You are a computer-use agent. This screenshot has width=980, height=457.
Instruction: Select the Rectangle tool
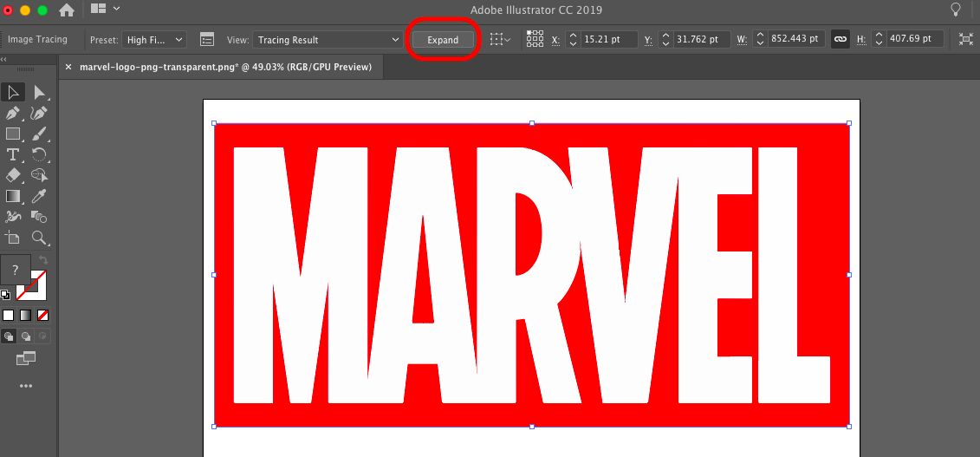(13, 134)
